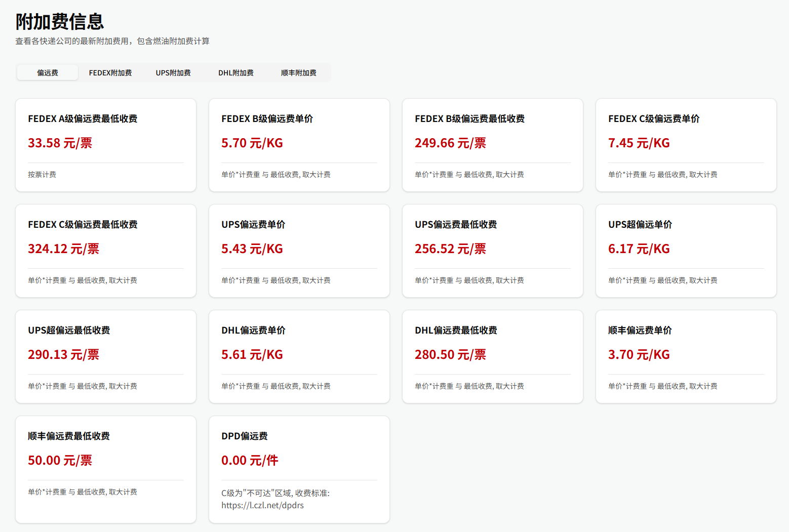The image size is (789, 532).
Task: Select the 5.43 元/KG value
Action: tap(252, 249)
